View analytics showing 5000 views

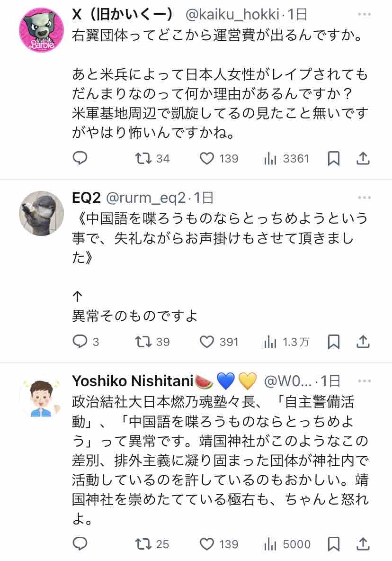tap(270, 544)
